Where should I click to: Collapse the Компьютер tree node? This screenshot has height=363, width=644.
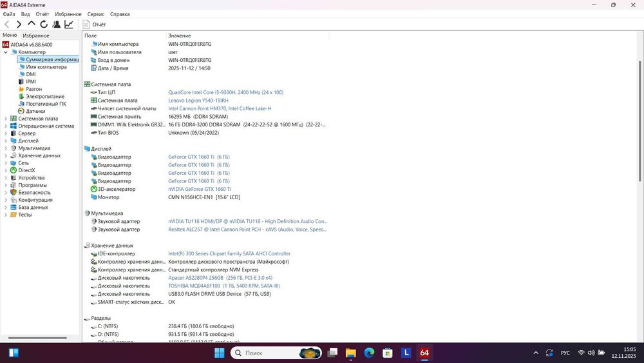coord(6,52)
